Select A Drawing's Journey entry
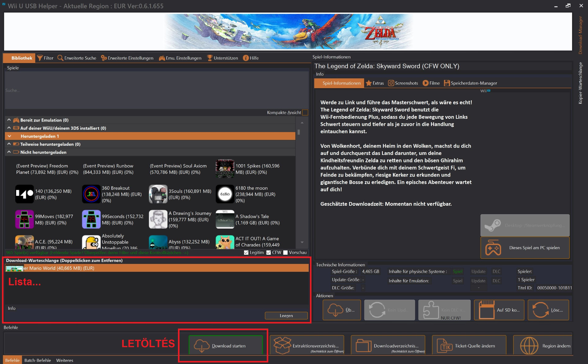Screen dimensions: 588x364 [180, 219]
